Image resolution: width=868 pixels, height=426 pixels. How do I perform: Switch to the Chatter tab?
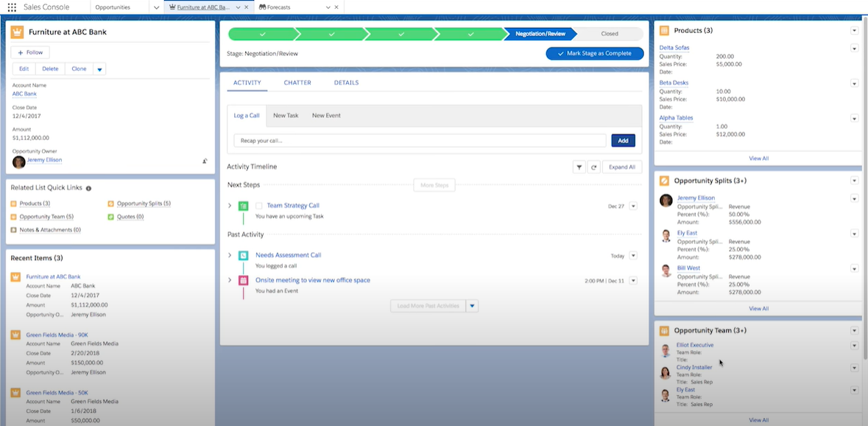tap(297, 83)
